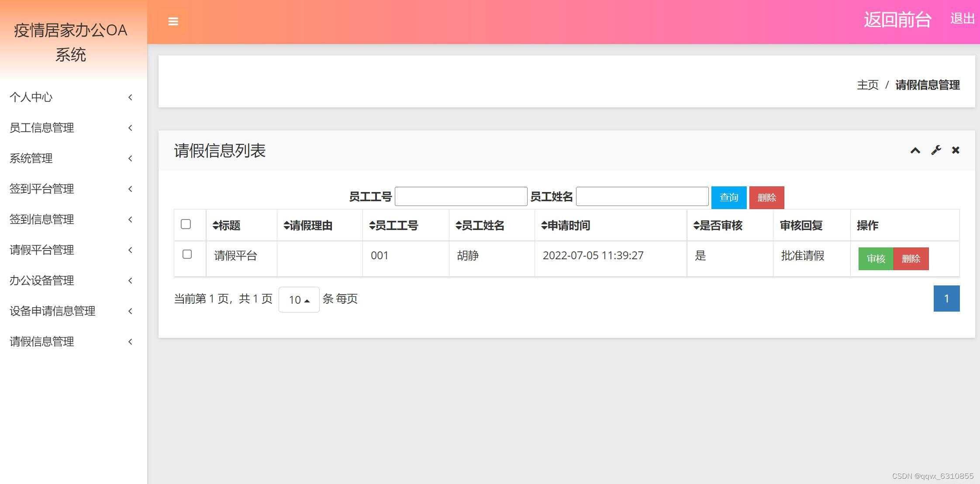Toggle the sidebar hamburger menu icon
This screenshot has height=484, width=980.
[x=173, y=21]
